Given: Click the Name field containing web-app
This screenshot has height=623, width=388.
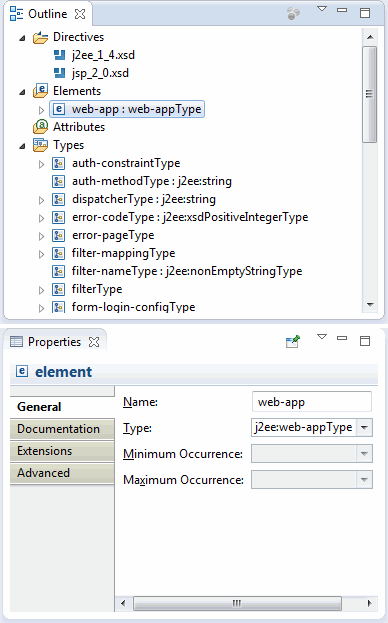Looking at the screenshot, I should click(x=312, y=402).
